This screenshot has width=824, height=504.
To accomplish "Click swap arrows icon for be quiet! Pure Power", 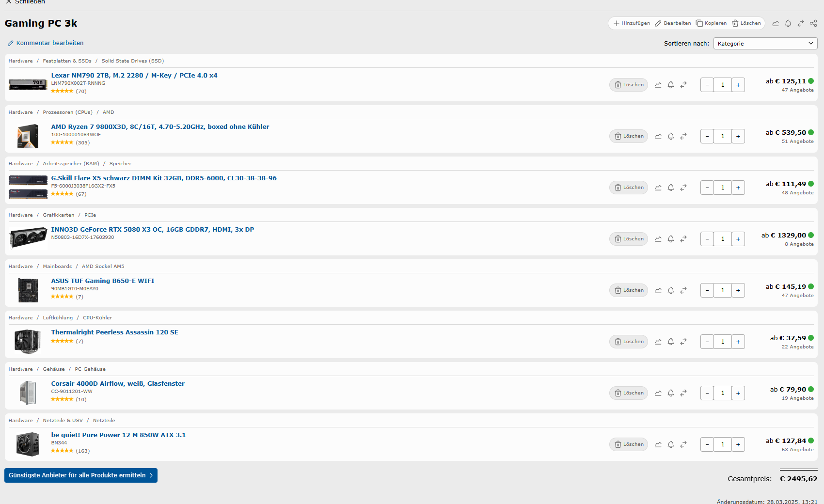I will tap(683, 444).
